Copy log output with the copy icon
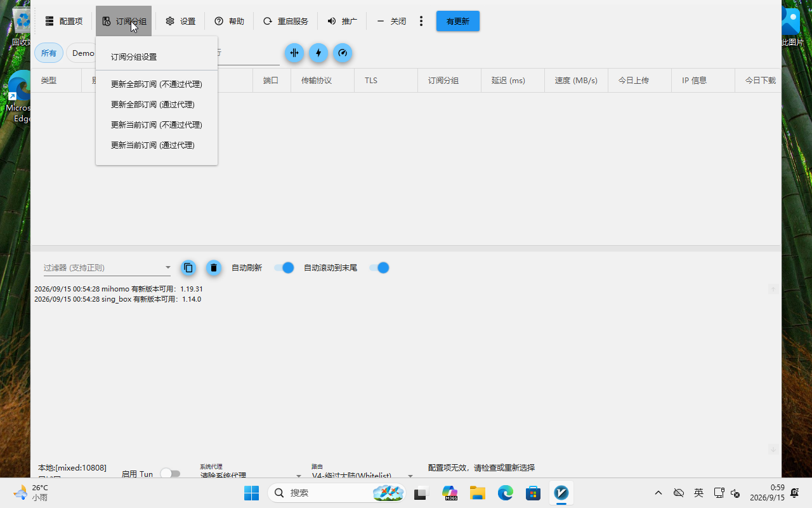 point(188,268)
